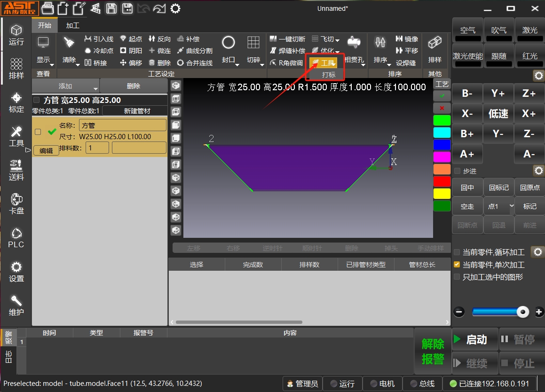Click the 编辑 edit button for 方管
The image size is (545, 392).
pyautogui.click(x=46, y=150)
